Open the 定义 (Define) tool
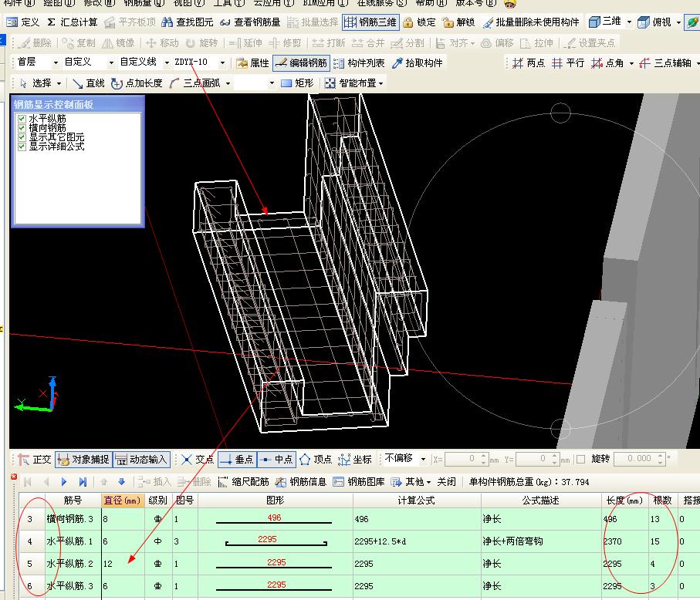This screenshot has width=700, height=600. [x=23, y=22]
